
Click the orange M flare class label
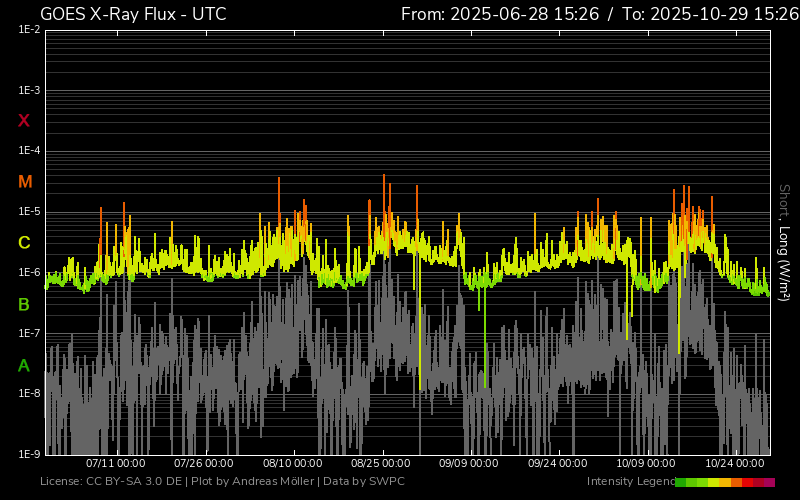point(25,182)
